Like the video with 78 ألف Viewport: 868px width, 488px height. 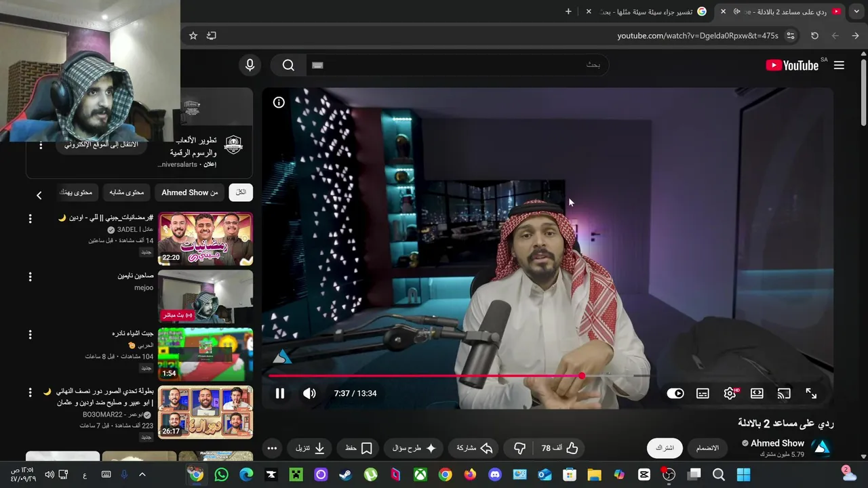pos(559,448)
